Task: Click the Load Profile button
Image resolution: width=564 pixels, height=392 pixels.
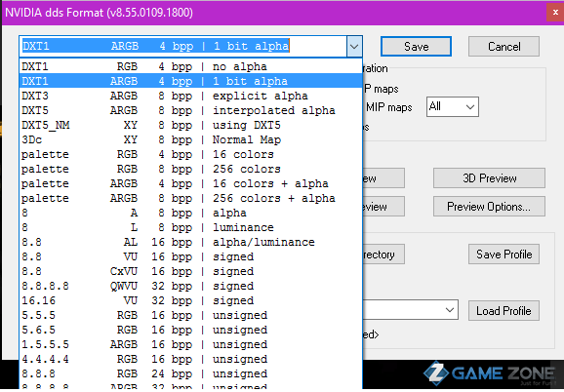Action: pyautogui.click(x=504, y=311)
